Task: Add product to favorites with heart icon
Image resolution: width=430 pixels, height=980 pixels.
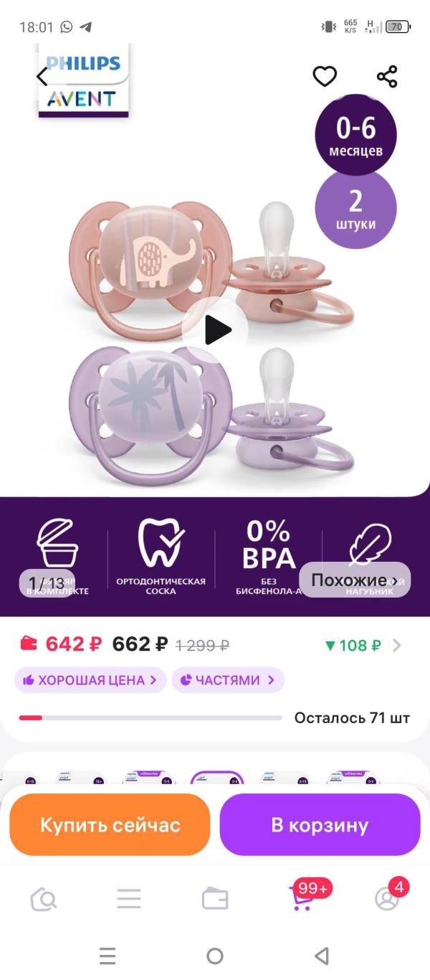Action: (325, 76)
